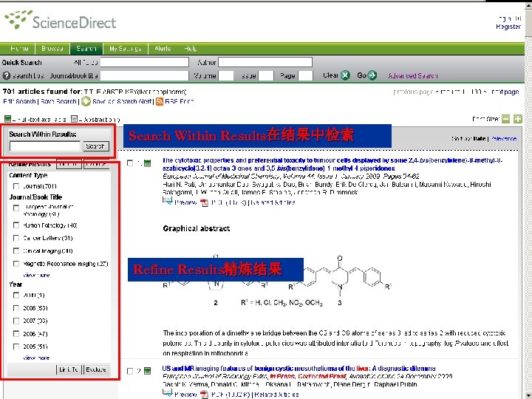This screenshot has width=532, height=399.
Task: Click the graphical abstract chemical structure image
Action: tap(276, 281)
